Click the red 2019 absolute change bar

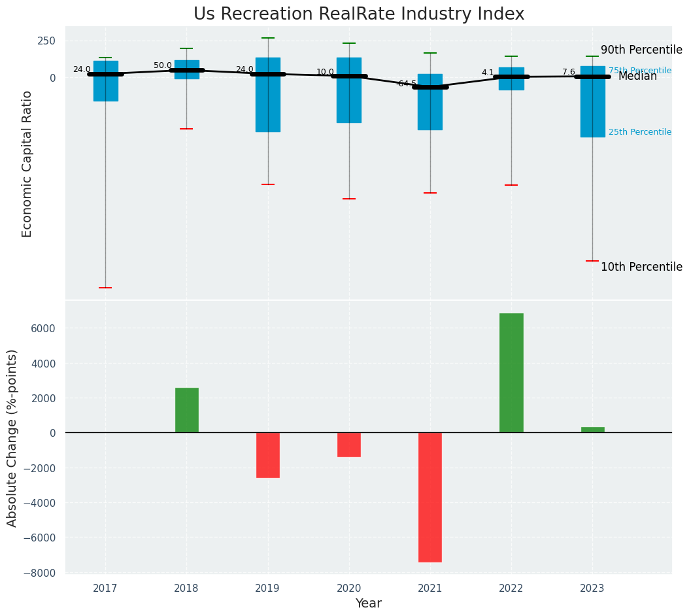click(x=268, y=455)
